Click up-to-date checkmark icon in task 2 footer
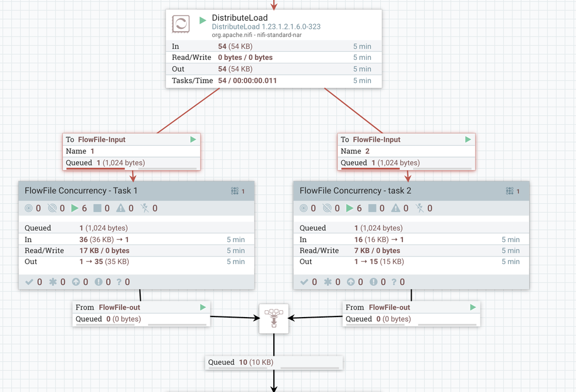576x392 pixels. [x=304, y=282]
